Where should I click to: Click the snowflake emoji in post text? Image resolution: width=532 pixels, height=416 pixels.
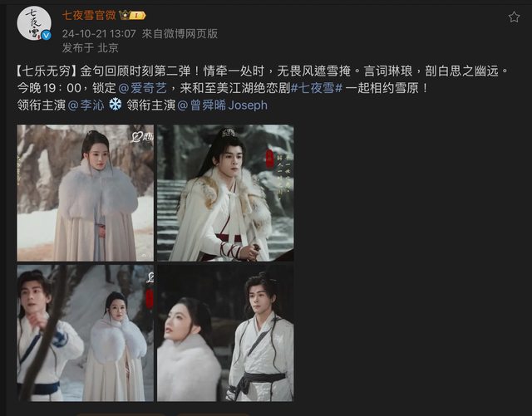point(115,105)
